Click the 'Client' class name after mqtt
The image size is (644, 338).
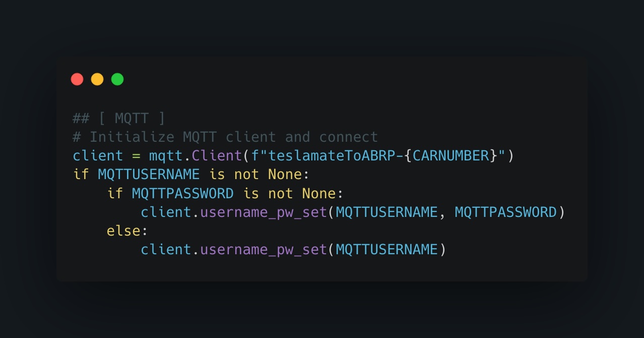pos(217,155)
